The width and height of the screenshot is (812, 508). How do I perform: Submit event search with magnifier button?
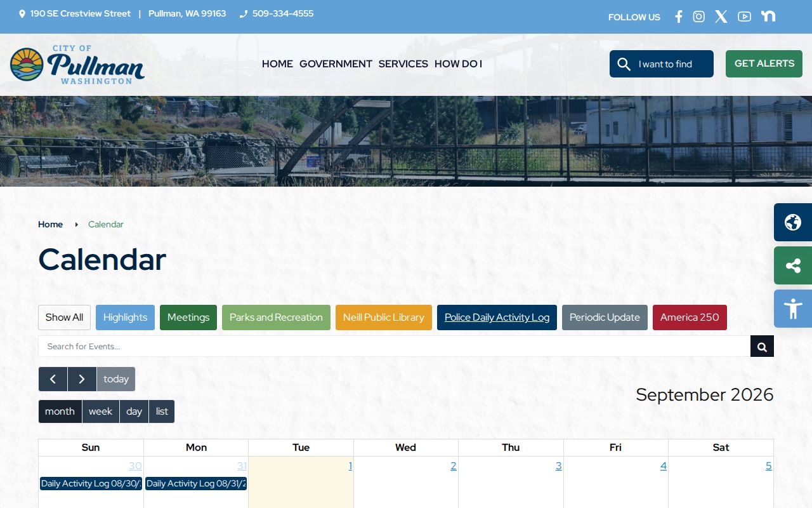coord(762,347)
